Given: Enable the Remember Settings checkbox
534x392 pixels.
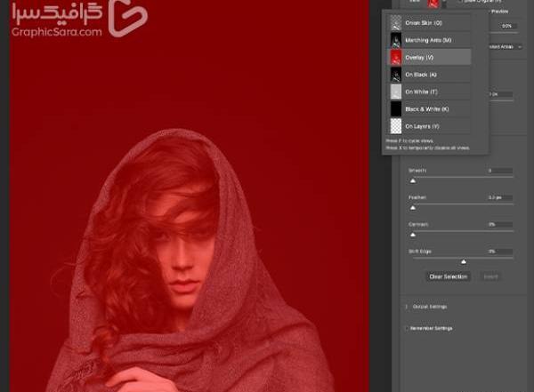Looking at the screenshot, I should (x=406, y=328).
